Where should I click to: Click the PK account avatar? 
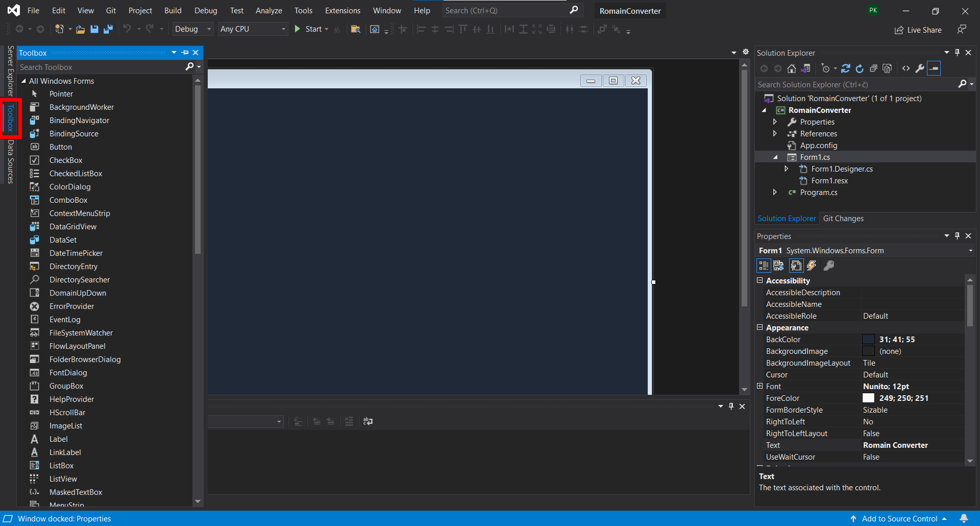(873, 10)
